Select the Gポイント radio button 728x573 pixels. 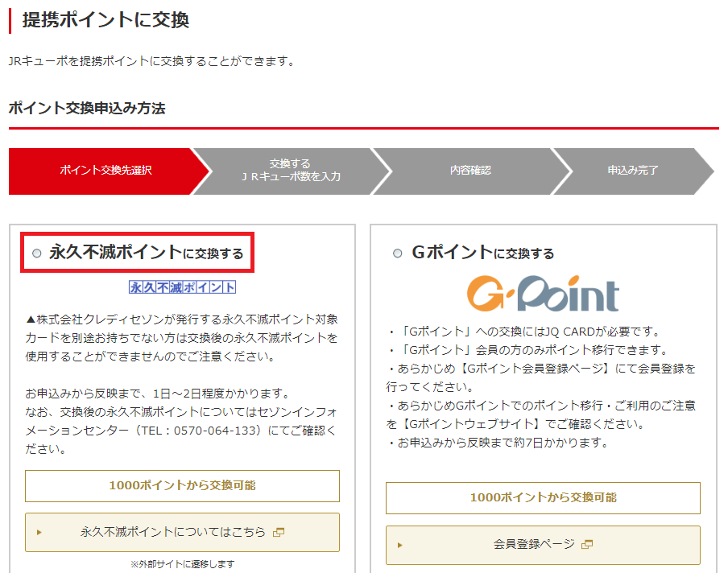coord(397,254)
